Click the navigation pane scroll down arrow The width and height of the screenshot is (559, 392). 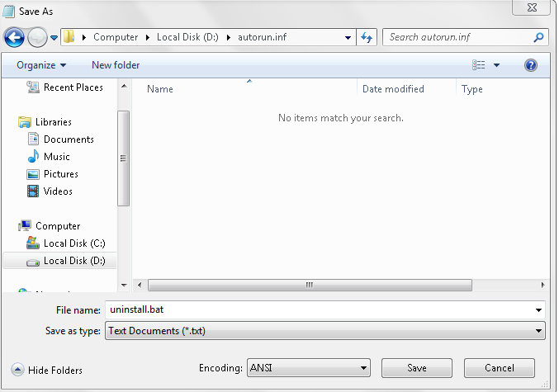124,285
